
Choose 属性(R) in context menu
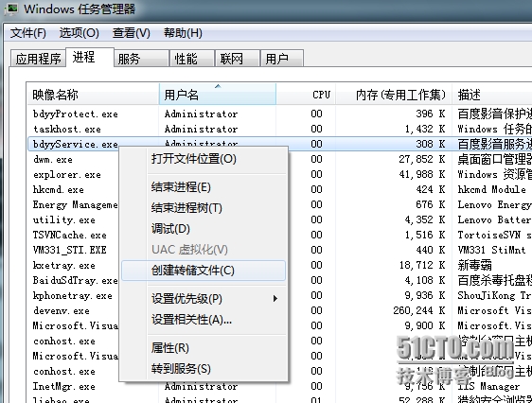pyautogui.click(x=204, y=348)
